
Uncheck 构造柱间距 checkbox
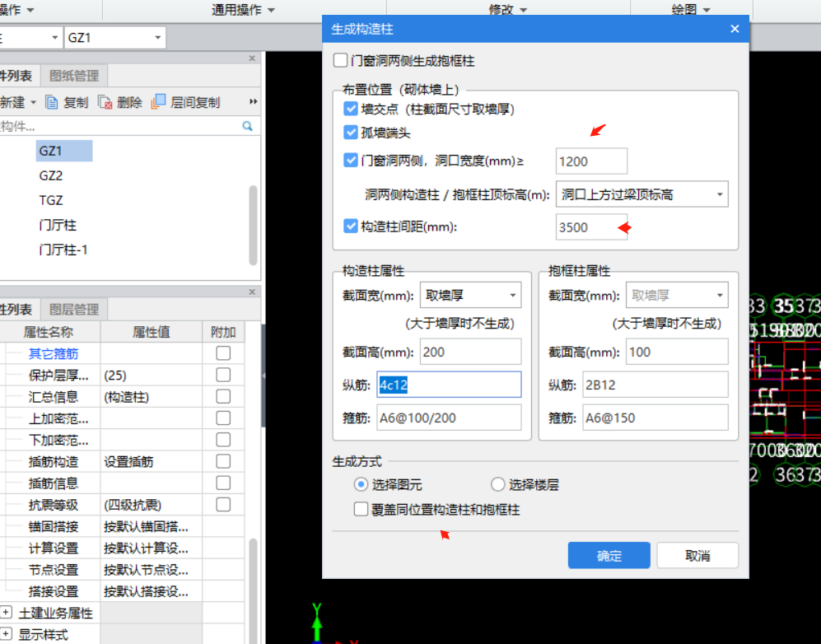(x=351, y=226)
